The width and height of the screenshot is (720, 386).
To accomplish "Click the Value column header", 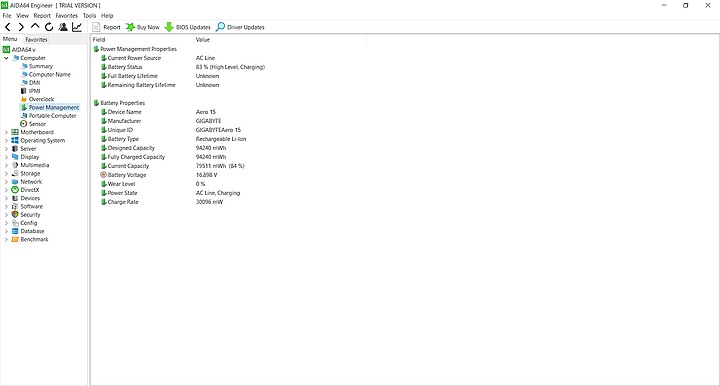I will [280, 39].
